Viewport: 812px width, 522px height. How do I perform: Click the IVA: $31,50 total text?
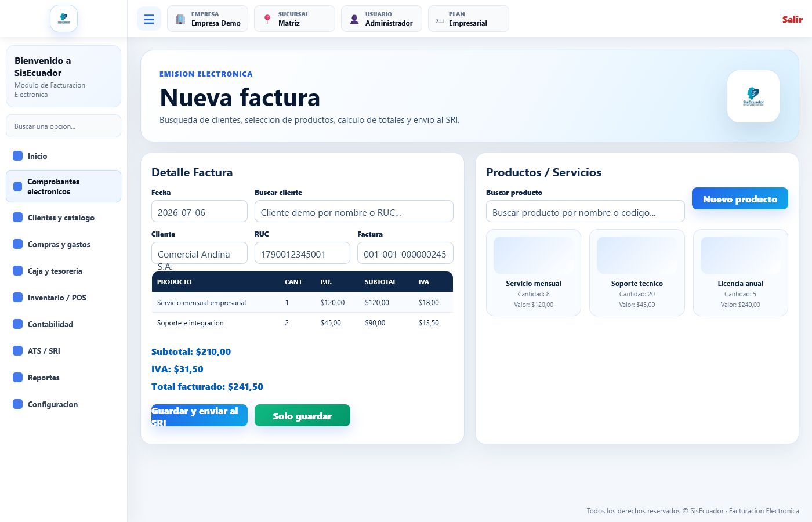tap(177, 369)
